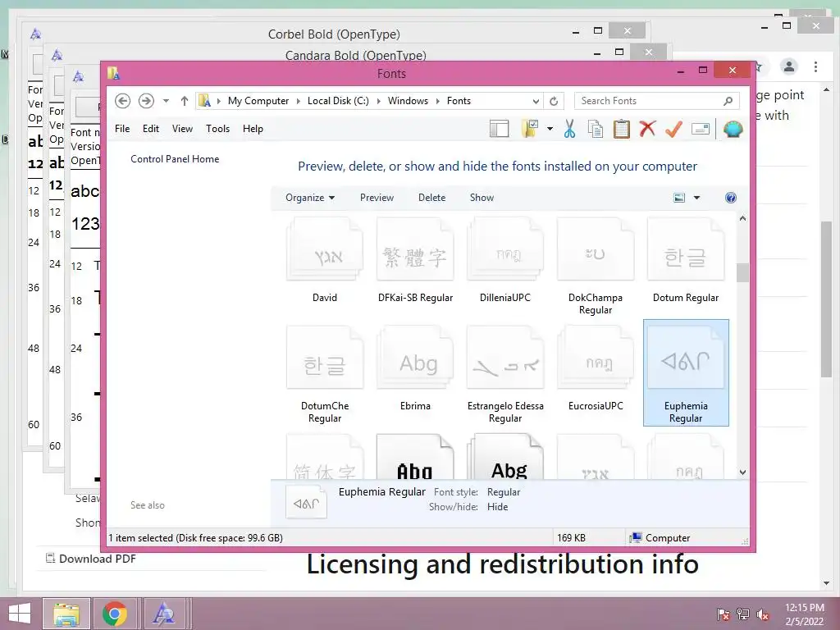Click the Paste clipboard icon
Image resolution: width=840 pixels, height=630 pixels.
point(622,129)
